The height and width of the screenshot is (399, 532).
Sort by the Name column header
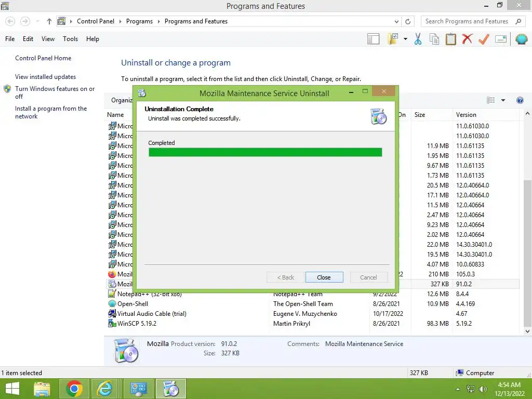115,115
